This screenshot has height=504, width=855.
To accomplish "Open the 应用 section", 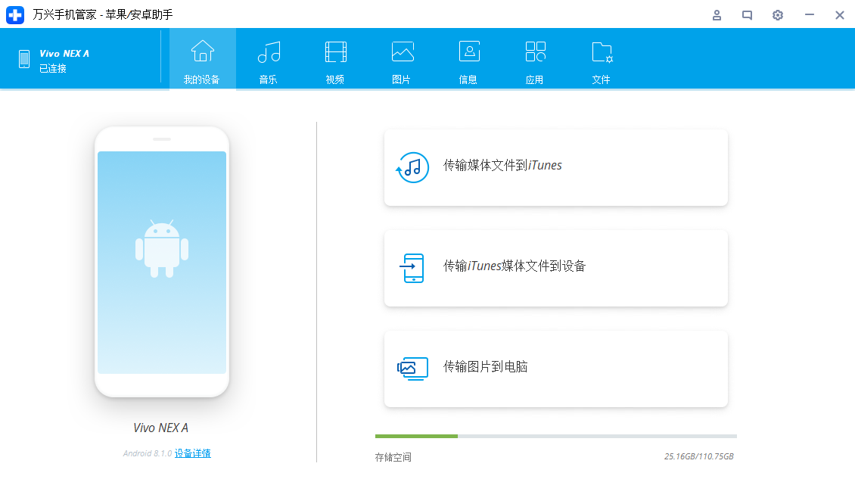I will click(535, 61).
